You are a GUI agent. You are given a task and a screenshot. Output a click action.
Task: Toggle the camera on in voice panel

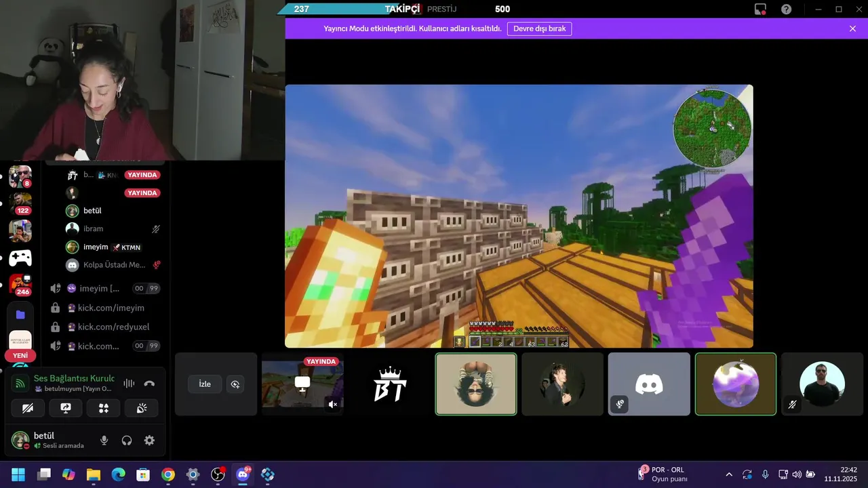click(28, 408)
